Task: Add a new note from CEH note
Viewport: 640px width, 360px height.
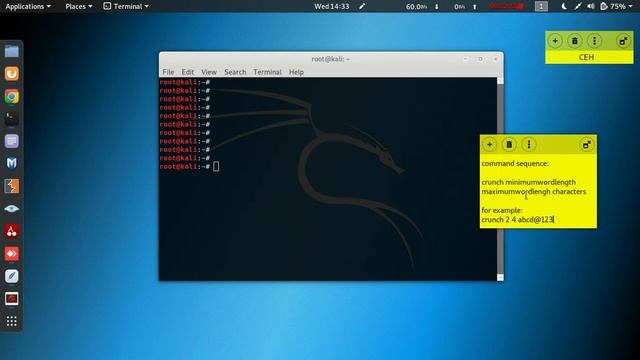Action: click(x=555, y=41)
